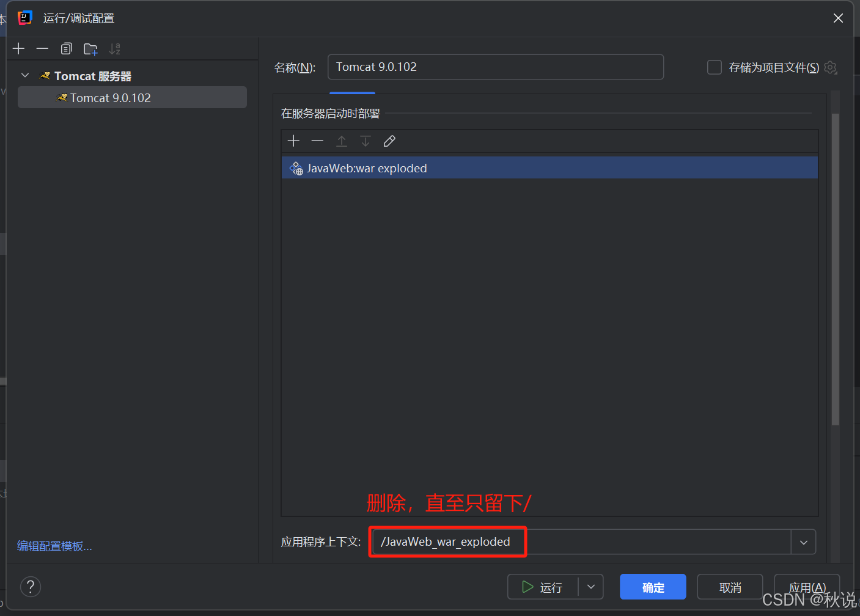This screenshot has width=860, height=616.
Task: Sort configurations alphabetically
Action: pyautogui.click(x=114, y=49)
